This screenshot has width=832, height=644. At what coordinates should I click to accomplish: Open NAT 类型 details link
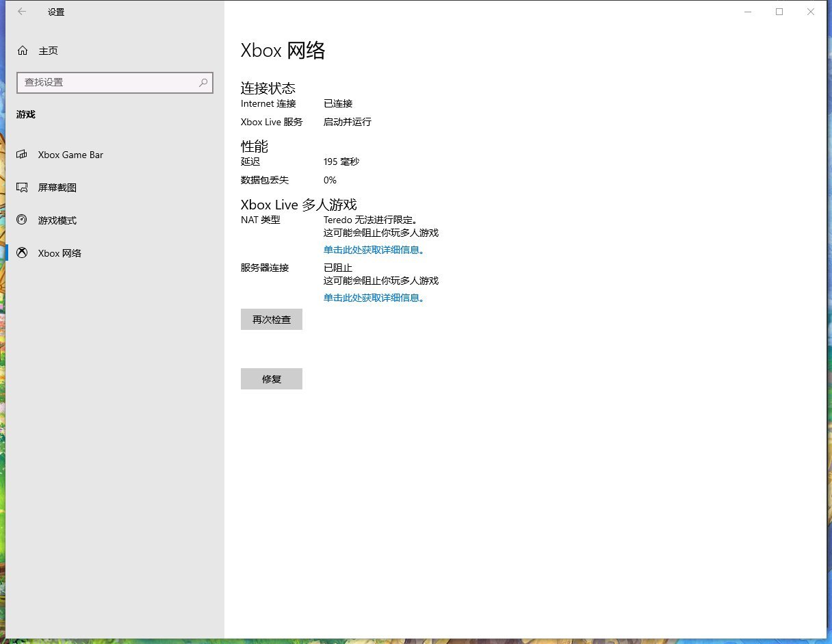point(374,250)
